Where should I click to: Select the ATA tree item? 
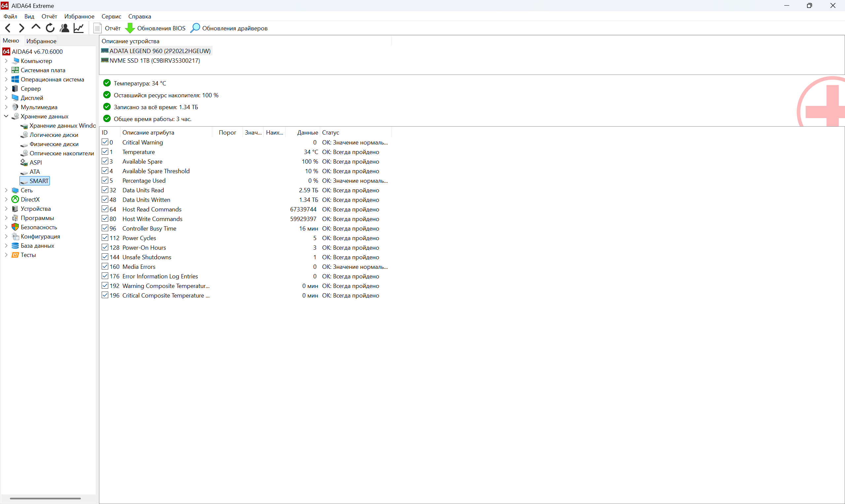click(34, 172)
